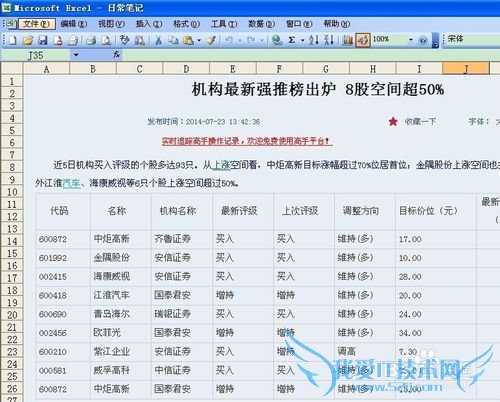Create a new blank workbook
The width and height of the screenshot is (500, 402).
pos(13,40)
